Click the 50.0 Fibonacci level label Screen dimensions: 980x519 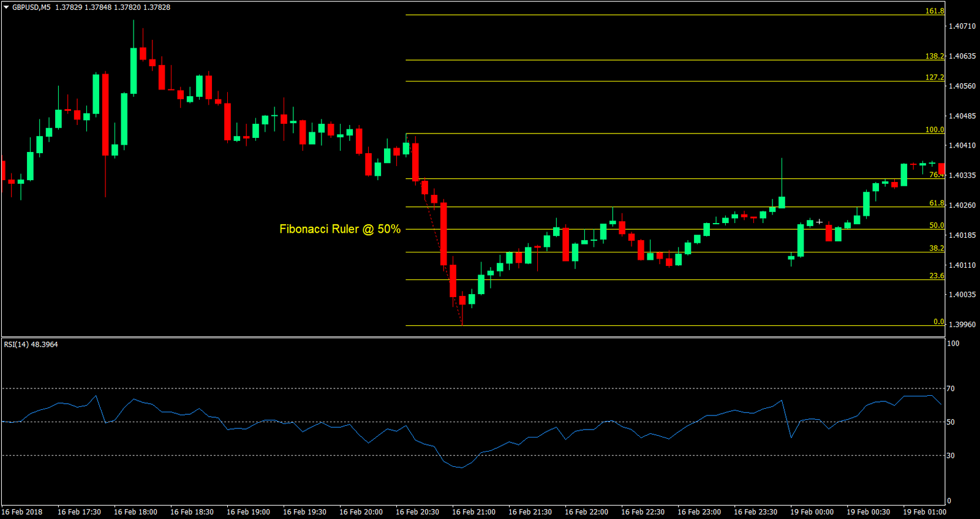coord(937,225)
